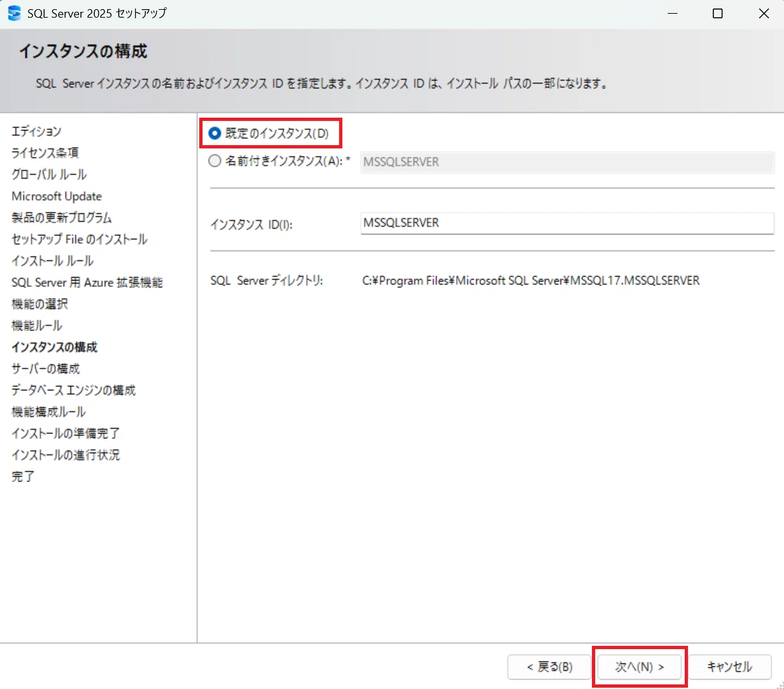
Task: Select the インストール ルール step
Action: 52,261
